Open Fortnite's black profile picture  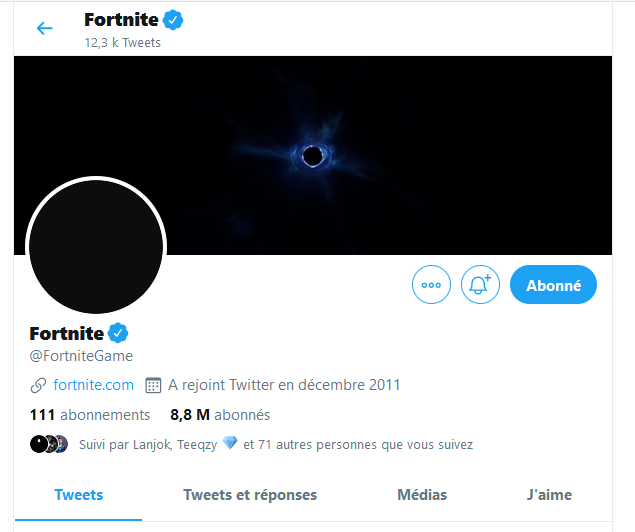(96, 246)
